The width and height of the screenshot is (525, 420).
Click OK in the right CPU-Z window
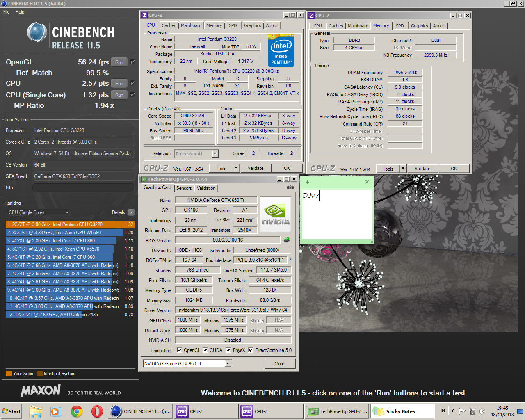coord(454,169)
